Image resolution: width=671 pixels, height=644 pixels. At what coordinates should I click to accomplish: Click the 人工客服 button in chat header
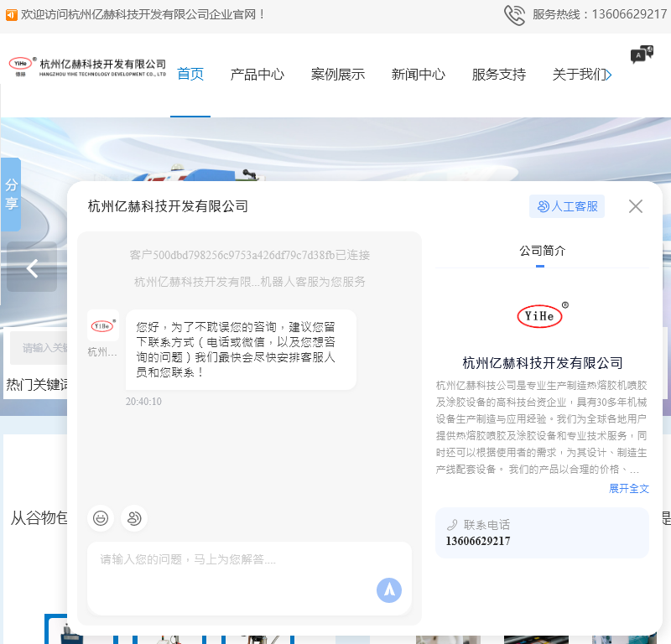coord(567,206)
